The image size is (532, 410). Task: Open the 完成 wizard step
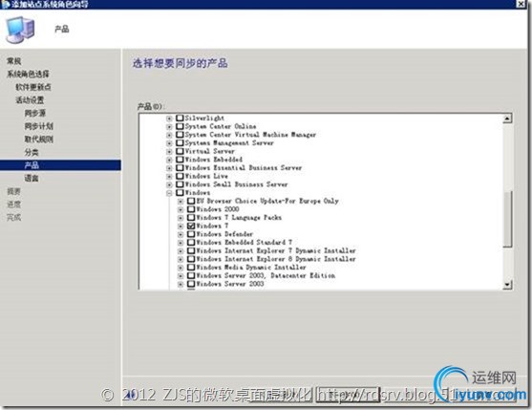pyautogui.click(x=14, y=217)
